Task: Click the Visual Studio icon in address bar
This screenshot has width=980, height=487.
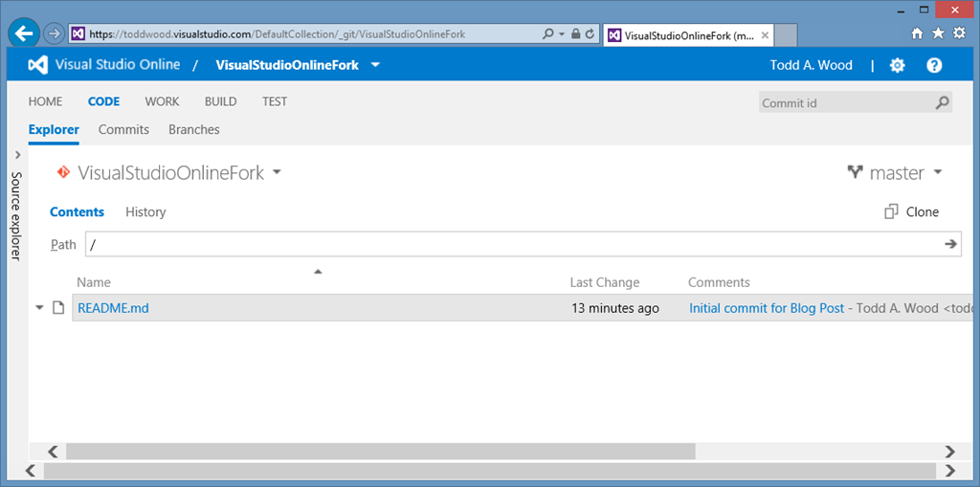Action: pyautogui.click(x=78, y=33)
